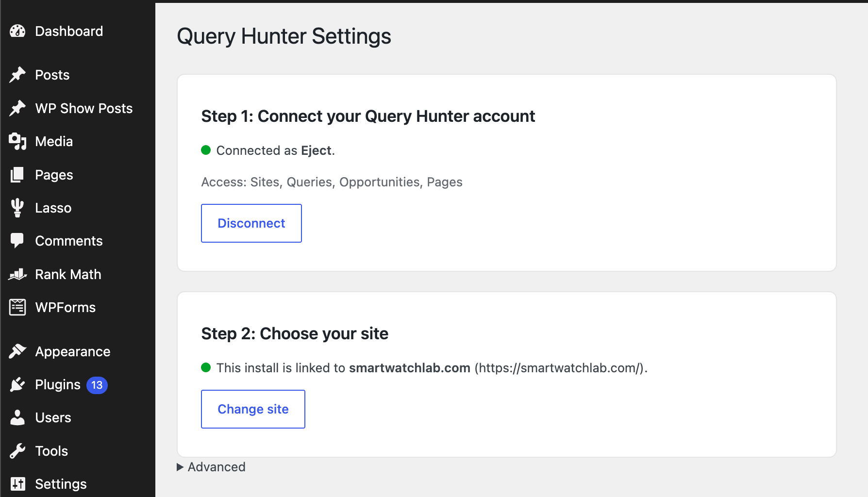Open the Plugins menu item
This screenshot has height=497, width=868.
(x=58, y=384)
